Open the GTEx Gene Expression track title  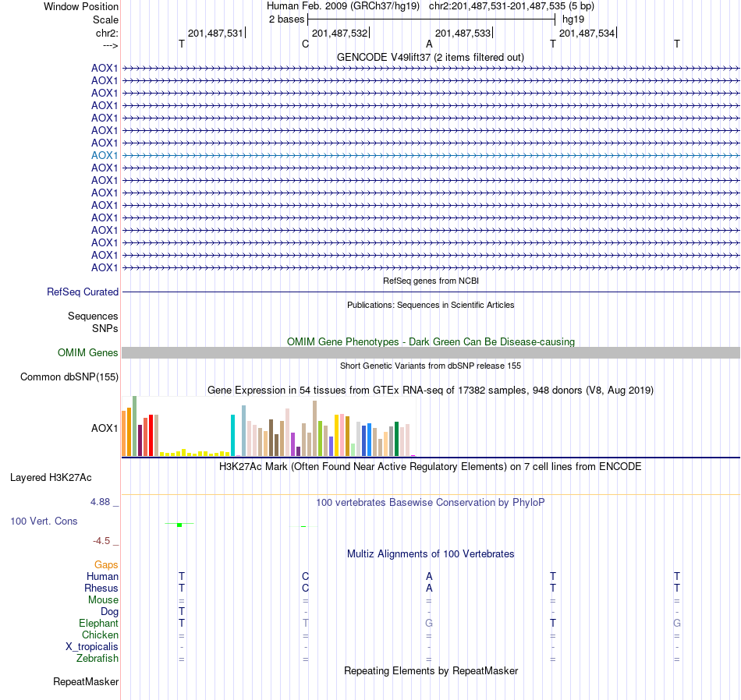tap(431, 391)
